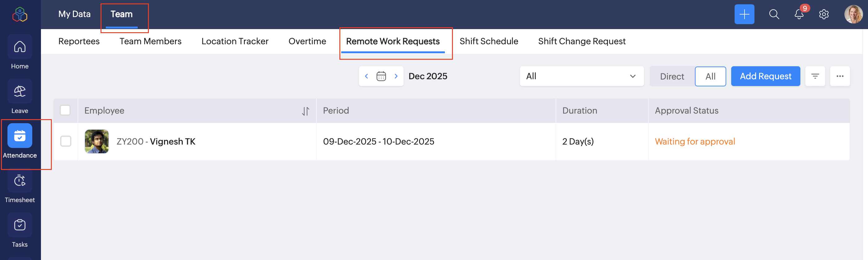Open the Home sidebar icon
This screenshot has height=260, width=868.
[x=20, y=47]
